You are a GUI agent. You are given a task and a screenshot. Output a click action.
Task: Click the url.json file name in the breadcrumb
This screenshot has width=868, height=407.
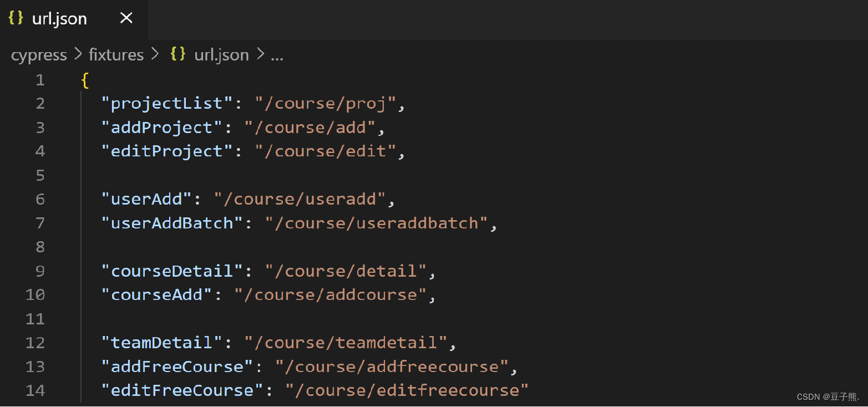[221, 55]
